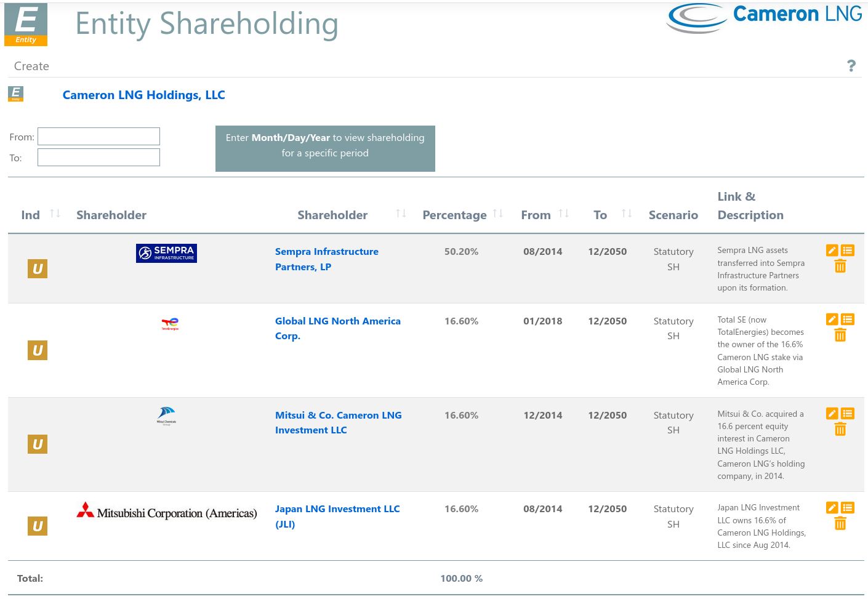
Task: Click the small Entity icon beside Cameron LNG Holdings
Action: 15,94
